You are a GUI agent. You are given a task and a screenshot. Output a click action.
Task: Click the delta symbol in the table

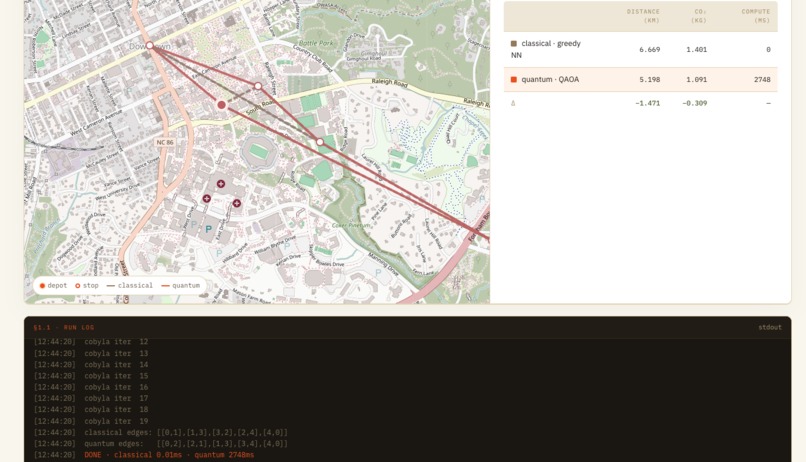(513, 103)
